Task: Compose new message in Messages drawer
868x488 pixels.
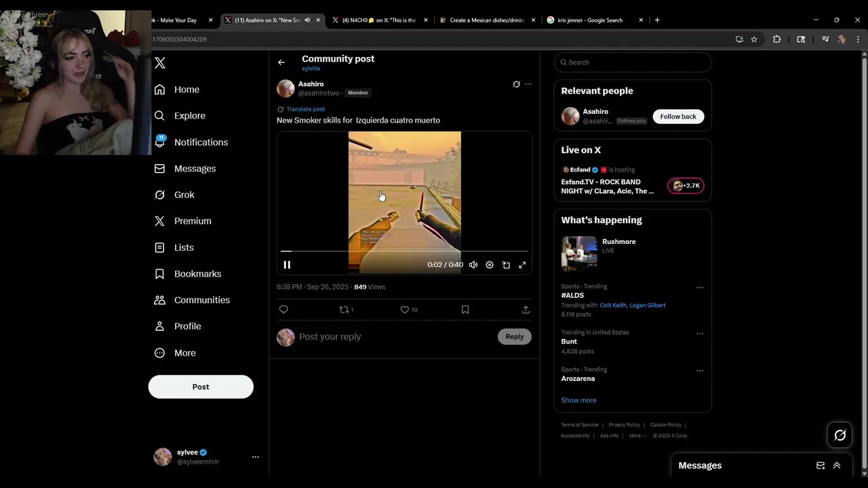Action: pyautogui.click(x=821, y=466)
